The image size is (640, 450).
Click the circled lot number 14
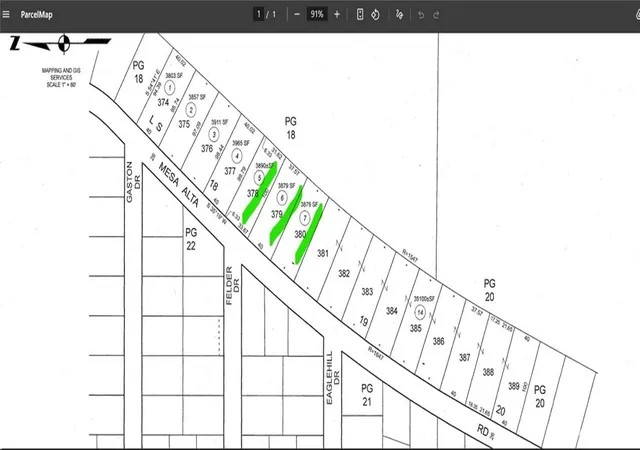[x=420, y=313]
